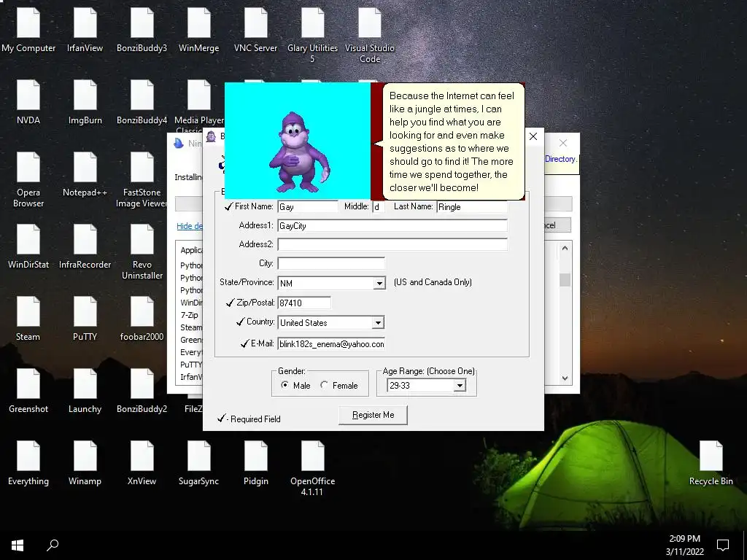747x560 pixels.
Task: Select Male gender radio button
Action: coord(285,385)
